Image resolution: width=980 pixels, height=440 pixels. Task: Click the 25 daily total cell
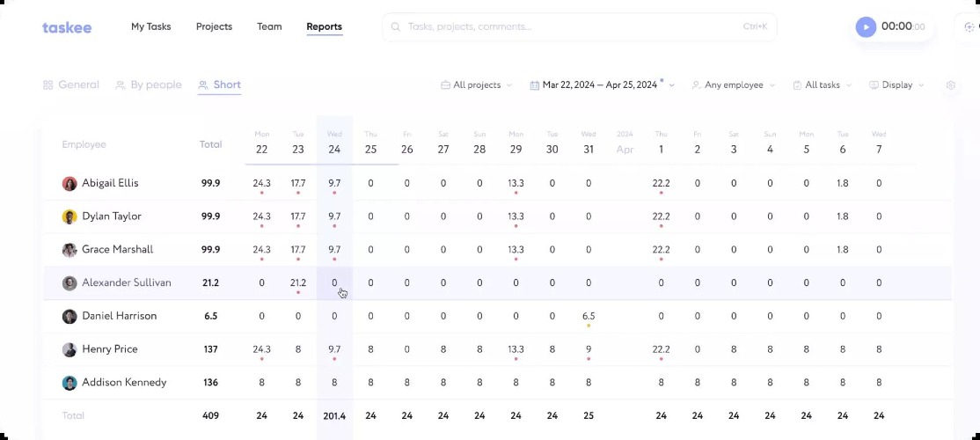click(x=589, y=415)
